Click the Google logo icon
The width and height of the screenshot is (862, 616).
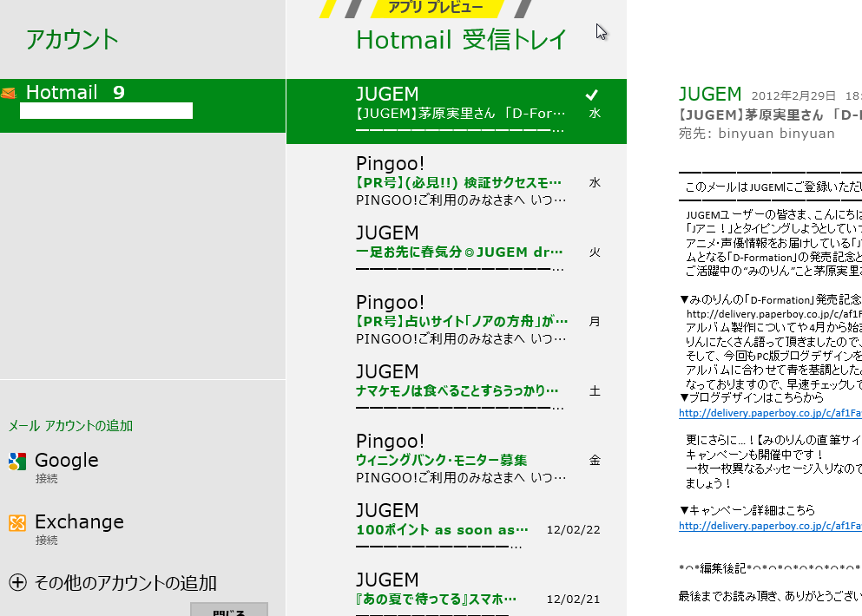tap(17, 462)
